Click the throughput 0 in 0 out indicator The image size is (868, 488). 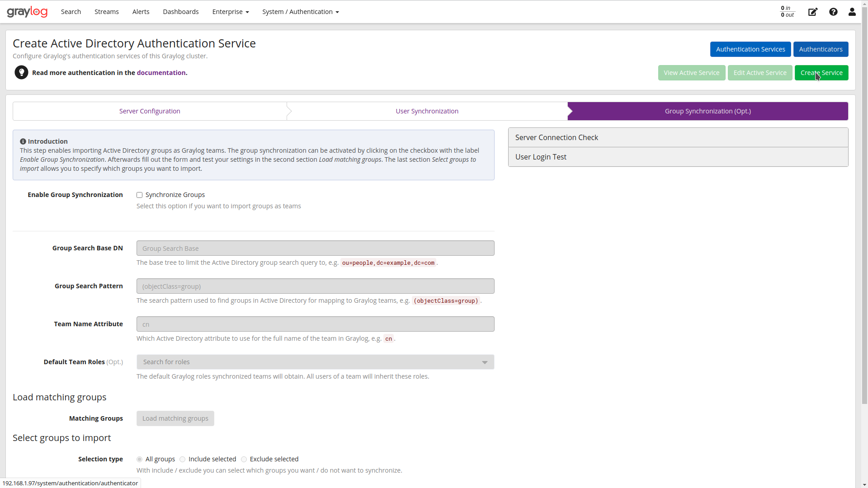(787, 12)
